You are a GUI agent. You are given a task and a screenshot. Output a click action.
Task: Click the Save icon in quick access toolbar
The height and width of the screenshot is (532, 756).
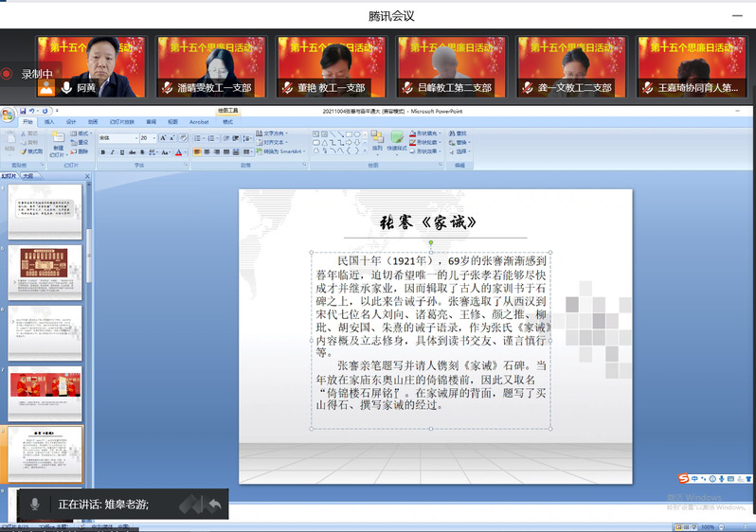point(21,112)
